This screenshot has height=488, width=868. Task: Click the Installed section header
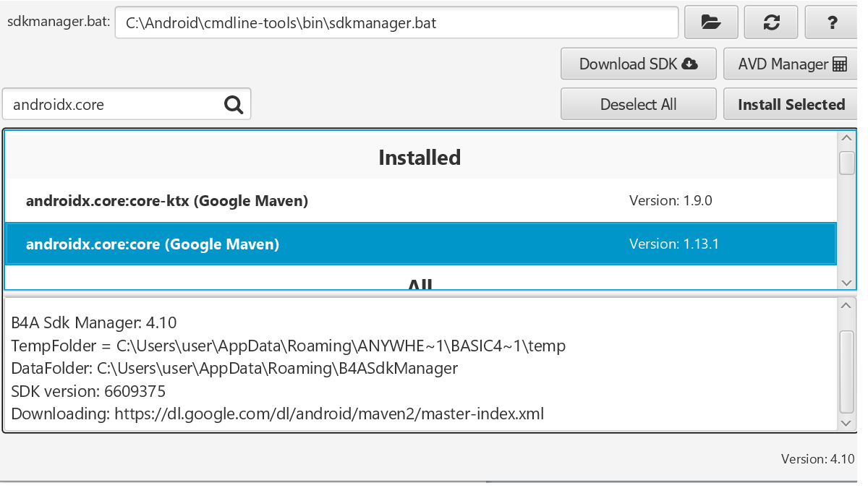(420, 158)
